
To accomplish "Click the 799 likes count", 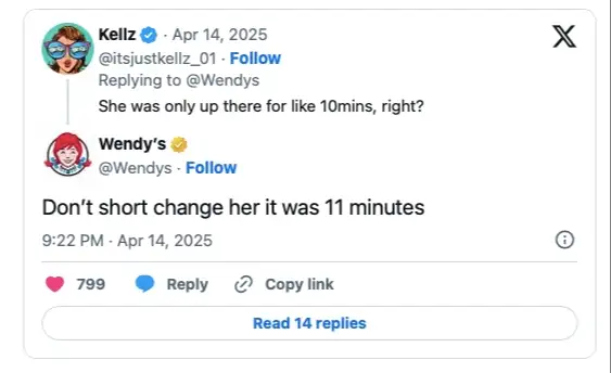I will tap(91, 284).
